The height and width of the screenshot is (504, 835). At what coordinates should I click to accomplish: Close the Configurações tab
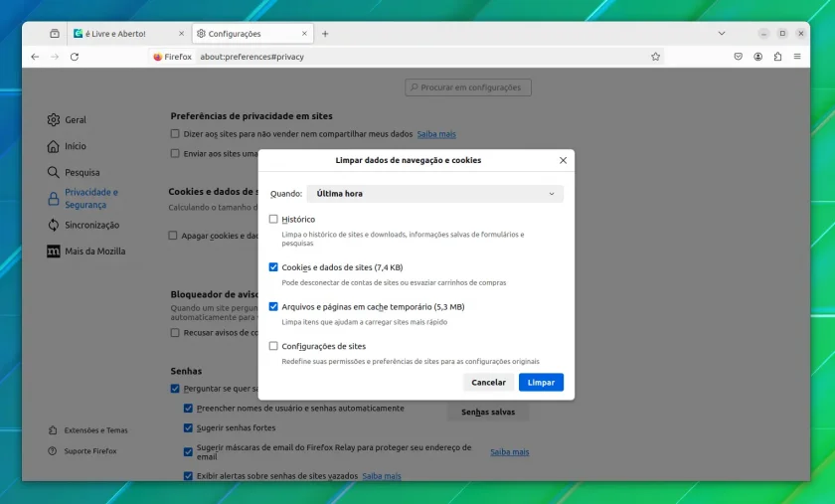tap(304, 33)
